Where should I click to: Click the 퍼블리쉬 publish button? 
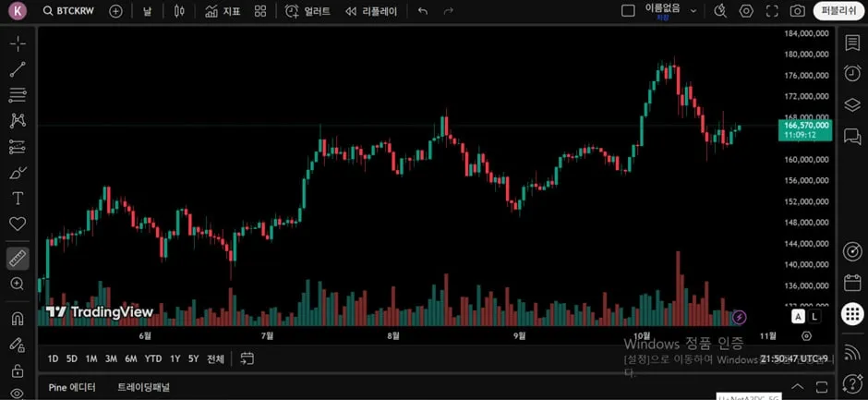(x=838, y=11)
